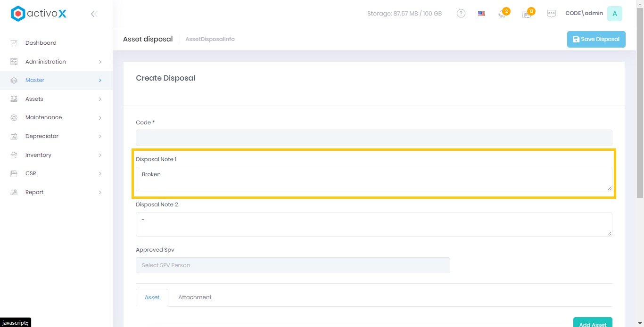The image size is (644, 327).
Task: Open notifications bell with badge 2
Action: [502, 14]
